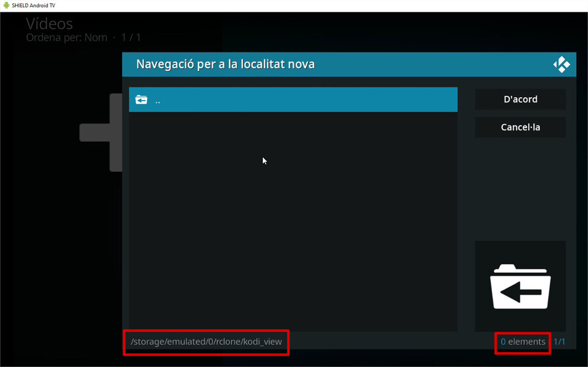Image resolution: width=588 pixels, height=367 pixels.
Task: Click the path /storage/emulated/0/rclone/kodi_view
Action: tap(206, 341)
